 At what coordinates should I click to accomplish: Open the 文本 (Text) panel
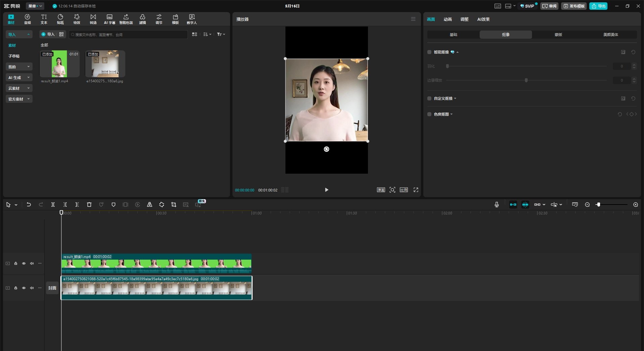44,19
